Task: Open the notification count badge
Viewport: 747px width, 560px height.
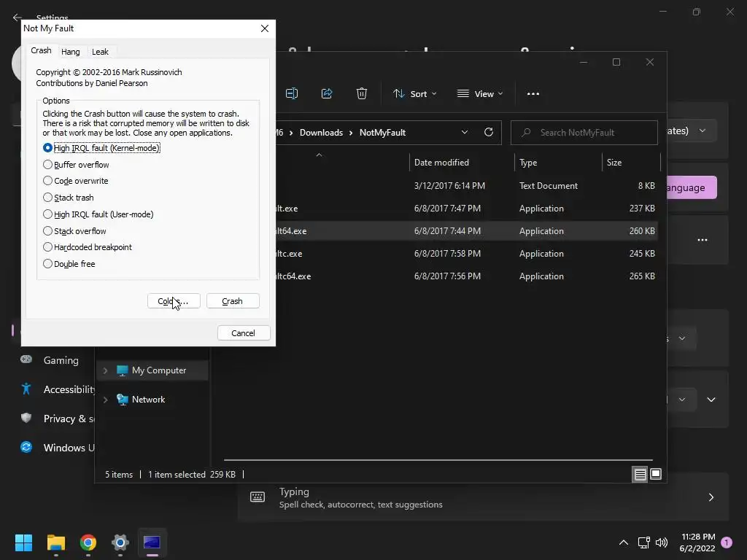Action: pyautogui.click(x=727, y=542)
